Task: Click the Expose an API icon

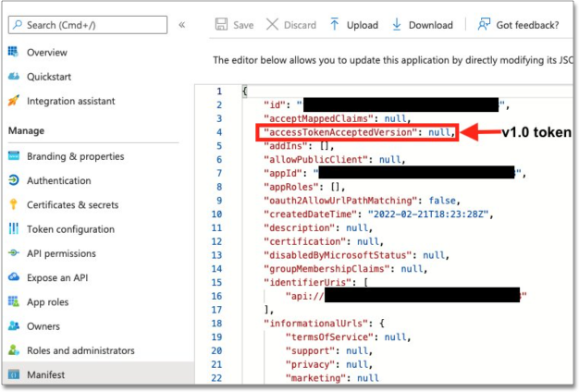Action: (x=14, y=277)
